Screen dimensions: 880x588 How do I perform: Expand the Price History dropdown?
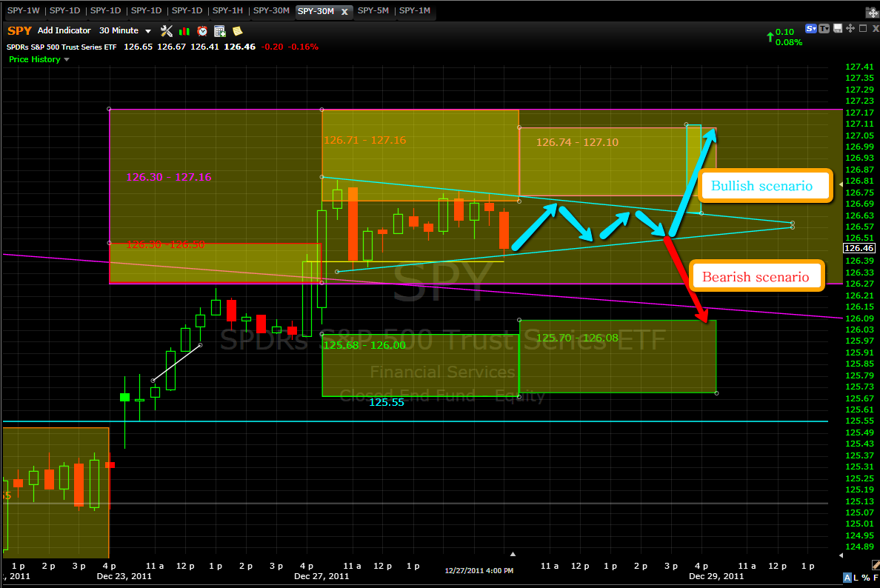[x=39, y=59]
